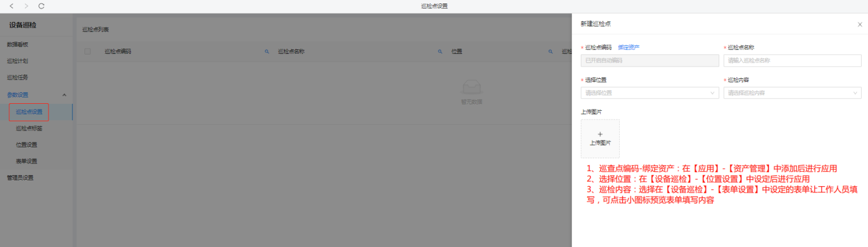The height and width of the screenshot is (247, 868).
Task: Click the 绑定资产 link
Action: pos(628,48)
